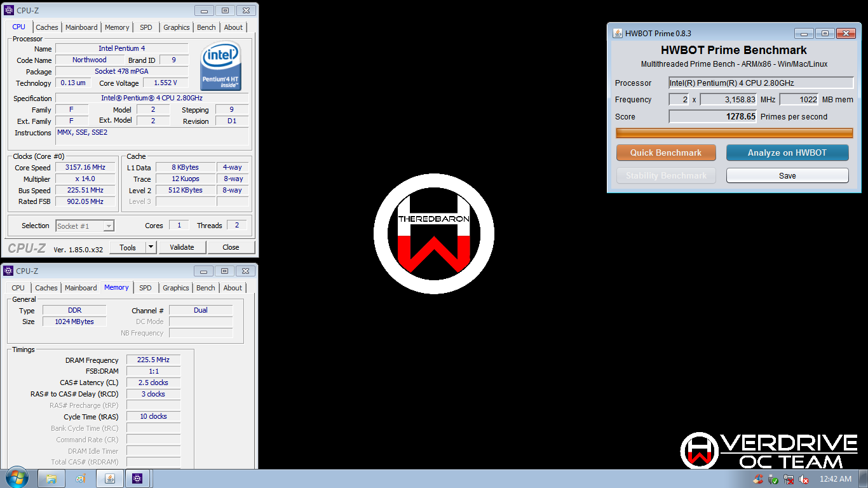
Task: Open Windows Explorer from the taskbar
Action: point(51,478)
